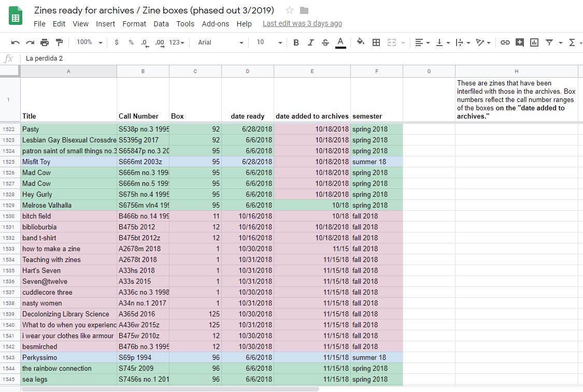The image size is (583, 392).
Task: Expand the filter views dropdown arrow
Action: 561,43
